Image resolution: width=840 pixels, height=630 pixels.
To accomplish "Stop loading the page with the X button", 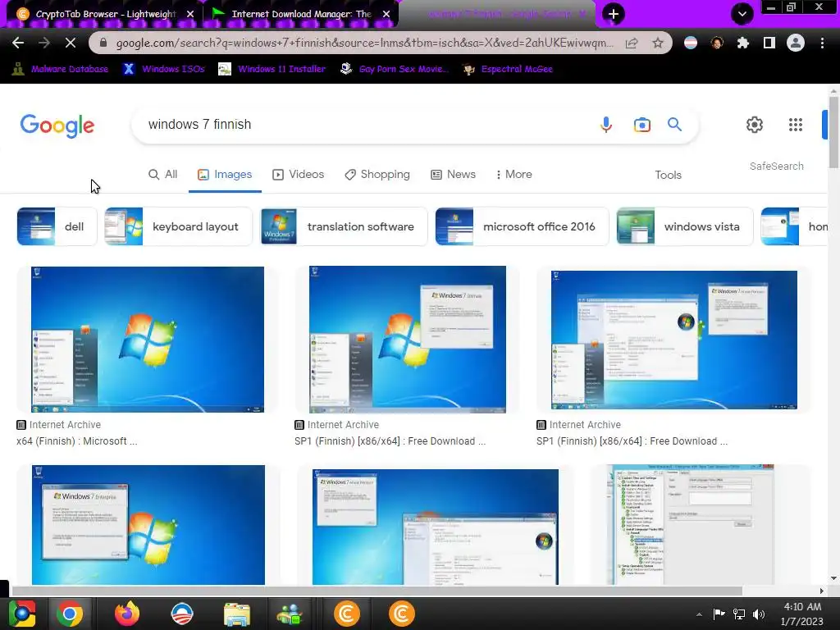I will click(x=71, y=43).
